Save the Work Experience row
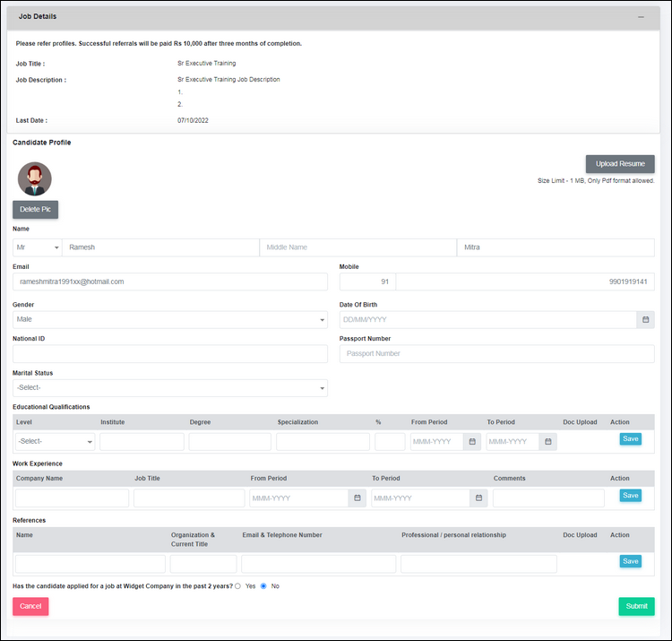 pos(630,496)
